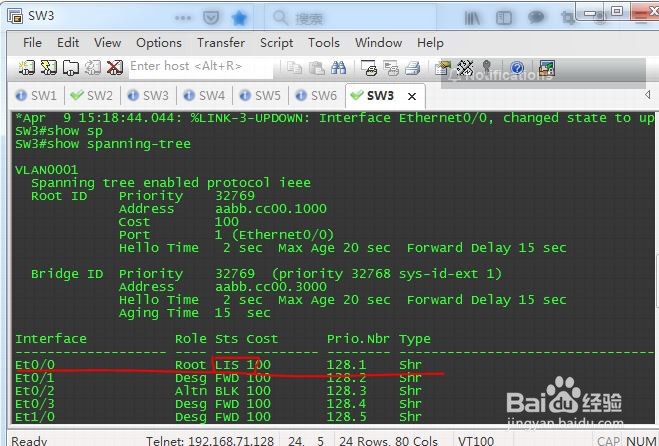Viewport: 659px width, 446px height.
Task: Click the browser library books icon
Action: tap(472, 18)
